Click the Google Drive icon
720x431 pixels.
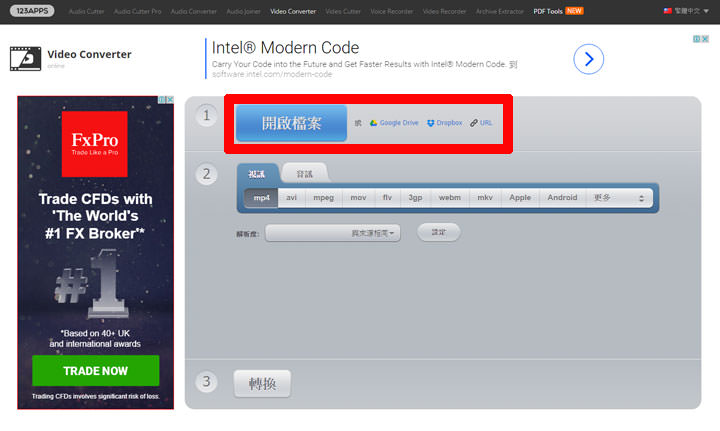click(x=373, y=123)
